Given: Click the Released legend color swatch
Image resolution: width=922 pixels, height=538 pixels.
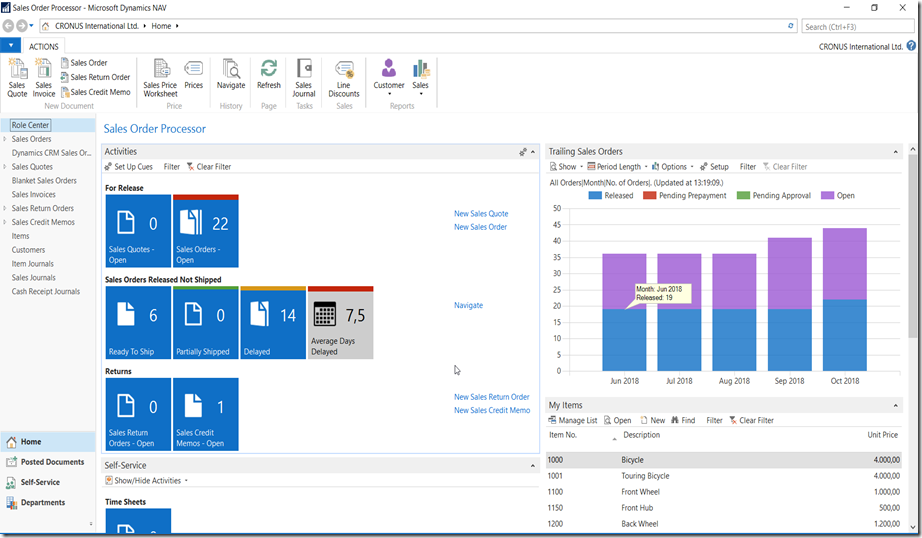Looking at the screenshot, I should 595,195.
